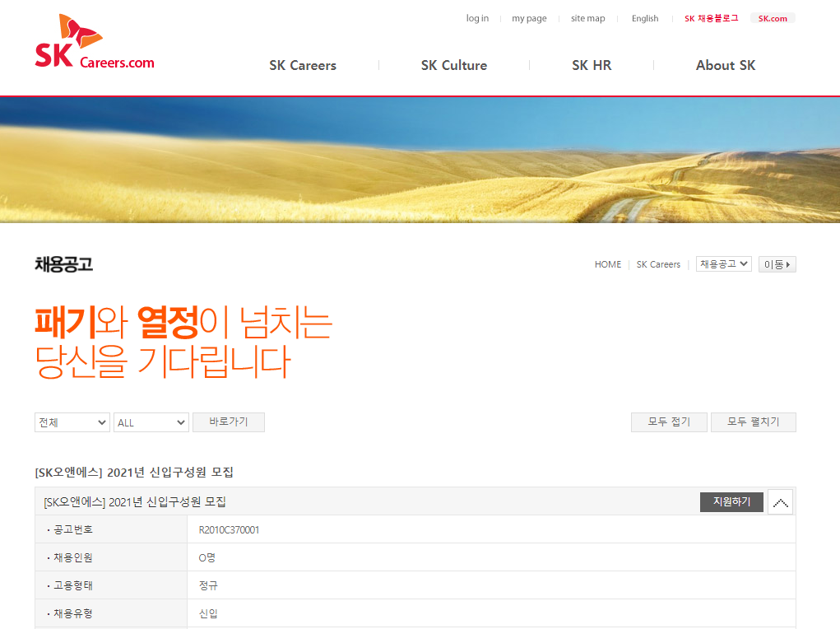Image resolution: width=840 pixels, height=629 pixels.
Task: Click the 이동 go button
Action: click(777, 264)
